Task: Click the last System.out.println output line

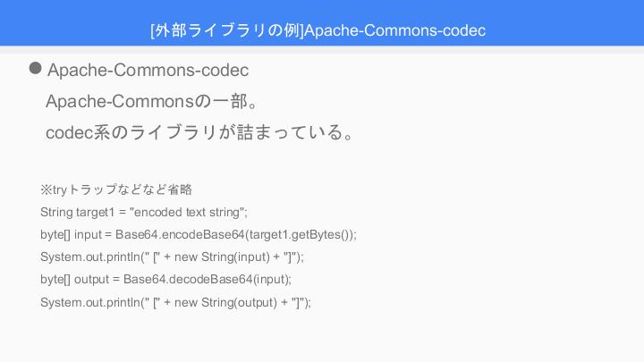Action: (176, 302)
